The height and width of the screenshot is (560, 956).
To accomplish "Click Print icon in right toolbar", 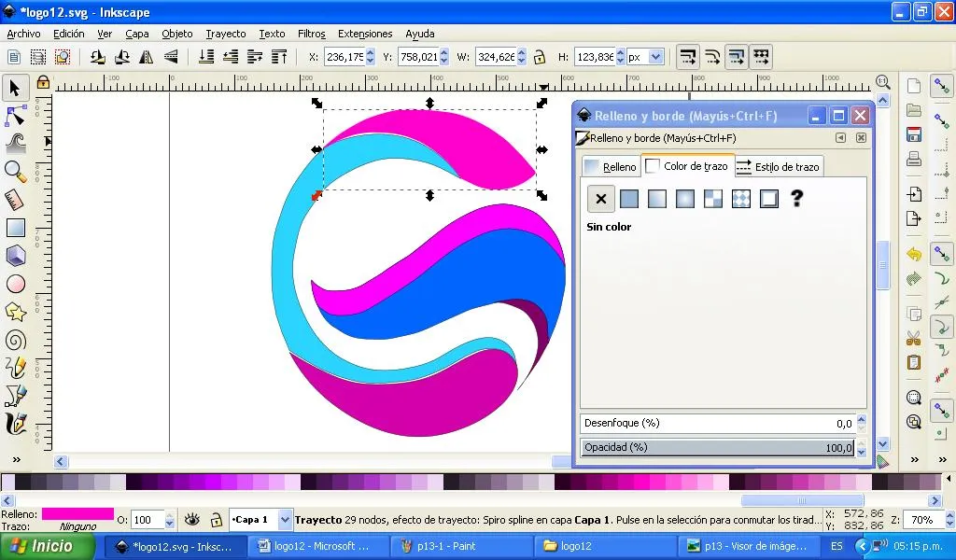I will pos(913,159).
